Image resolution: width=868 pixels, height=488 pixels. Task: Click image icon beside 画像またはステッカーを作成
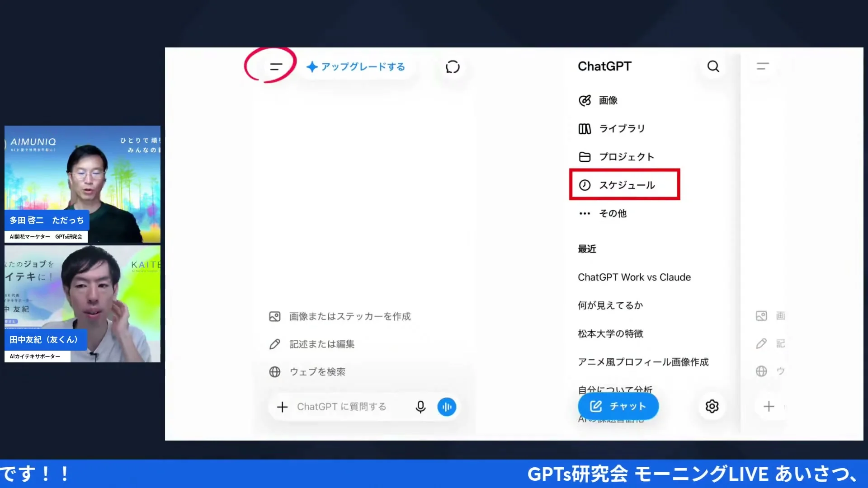[274, 316]
